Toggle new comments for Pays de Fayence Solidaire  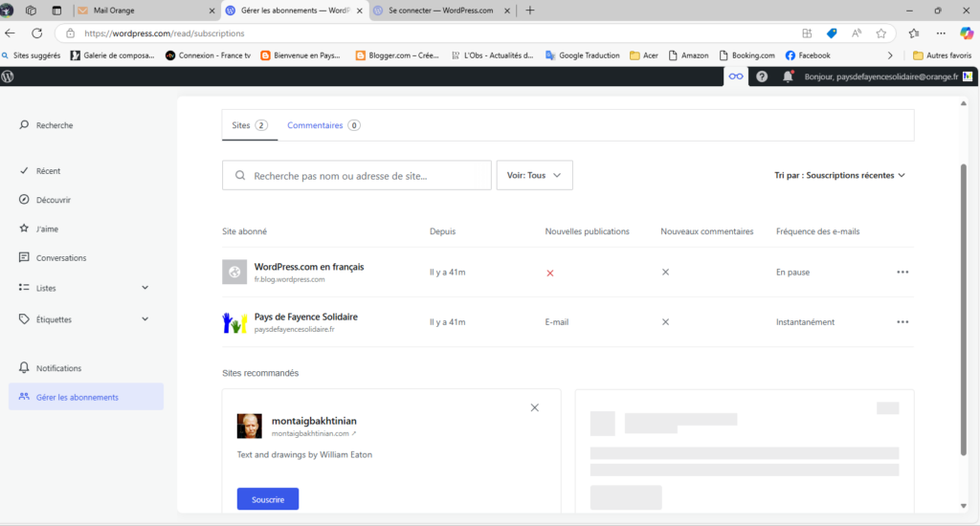point(665,322)
